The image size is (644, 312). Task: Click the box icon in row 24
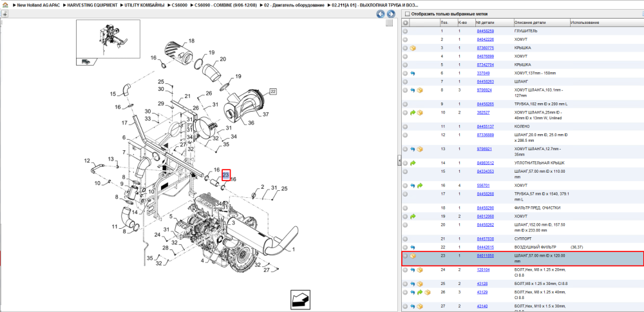420,270
